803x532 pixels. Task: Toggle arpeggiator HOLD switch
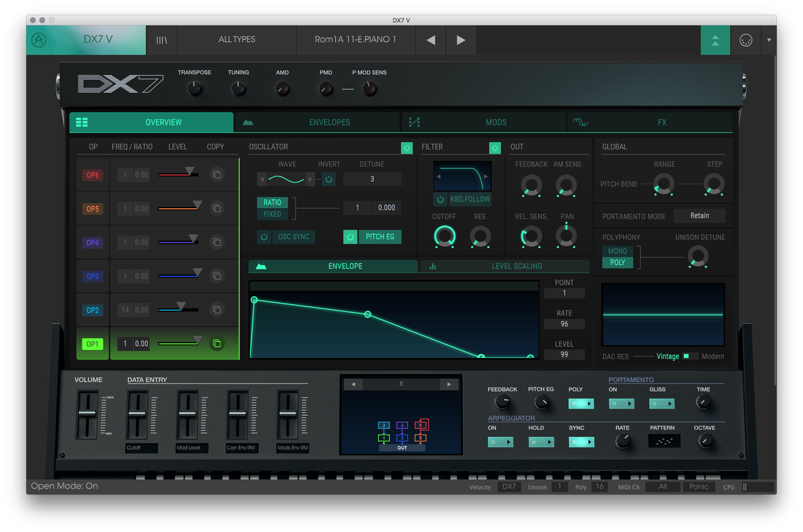[541, 442]
